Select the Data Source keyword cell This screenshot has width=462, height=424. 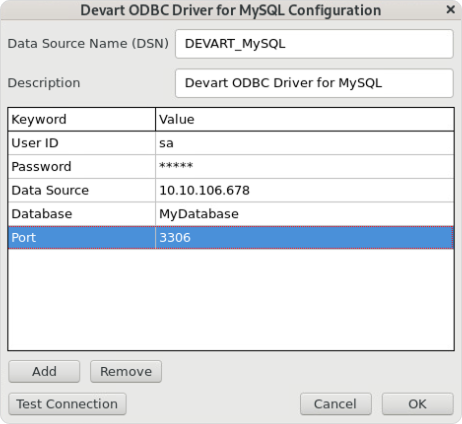[x=82, y=190]
